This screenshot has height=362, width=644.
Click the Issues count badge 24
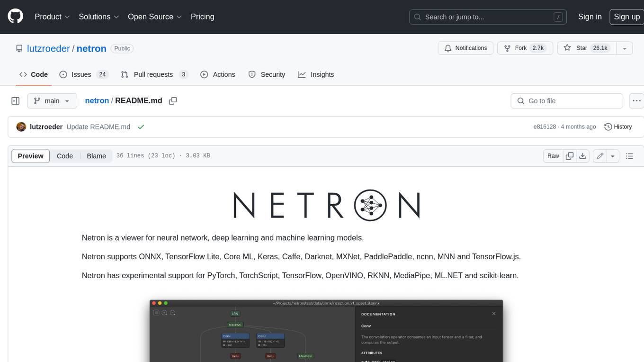pos(102,74)
